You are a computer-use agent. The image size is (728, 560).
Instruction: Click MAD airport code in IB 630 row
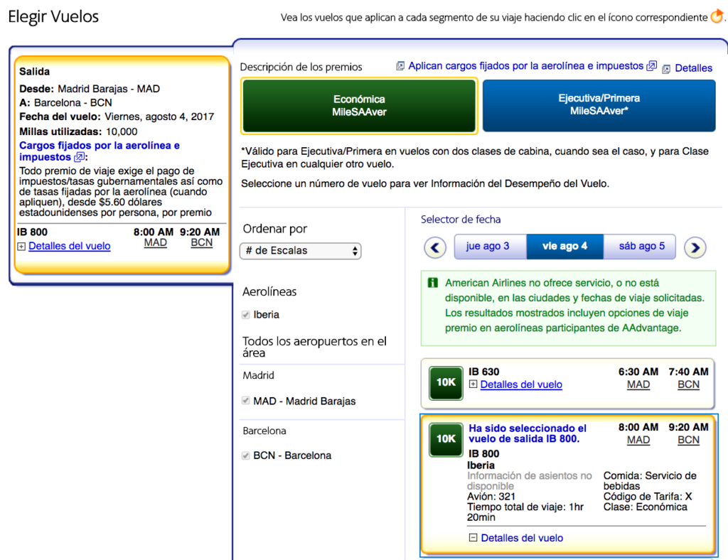pyautogui.click(x=638, y=384)
